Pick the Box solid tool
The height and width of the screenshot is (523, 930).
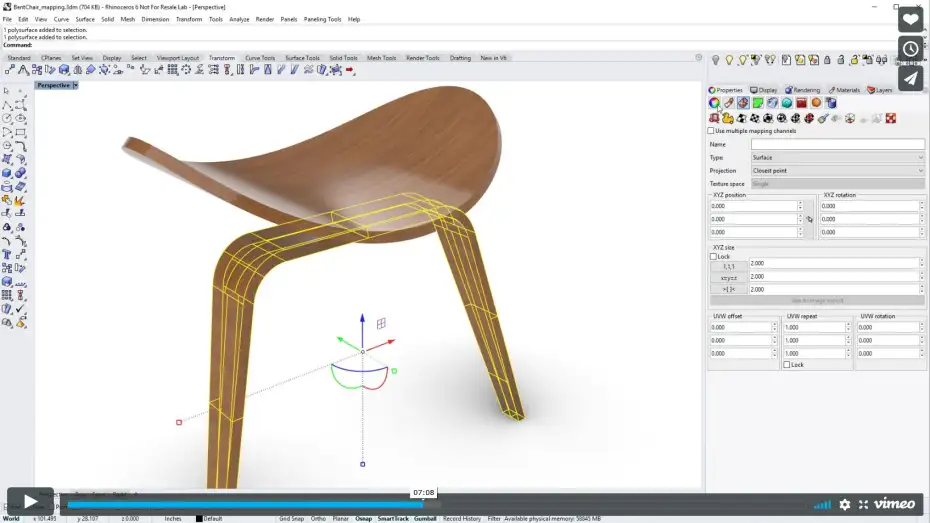point(7,173)
